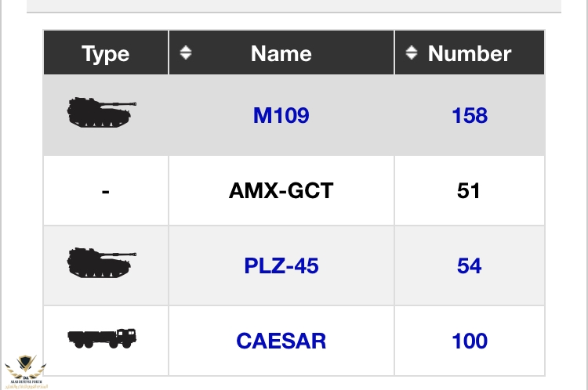Click the 54 number link
The height and width of the screenshot is (390, 588).
469,265
